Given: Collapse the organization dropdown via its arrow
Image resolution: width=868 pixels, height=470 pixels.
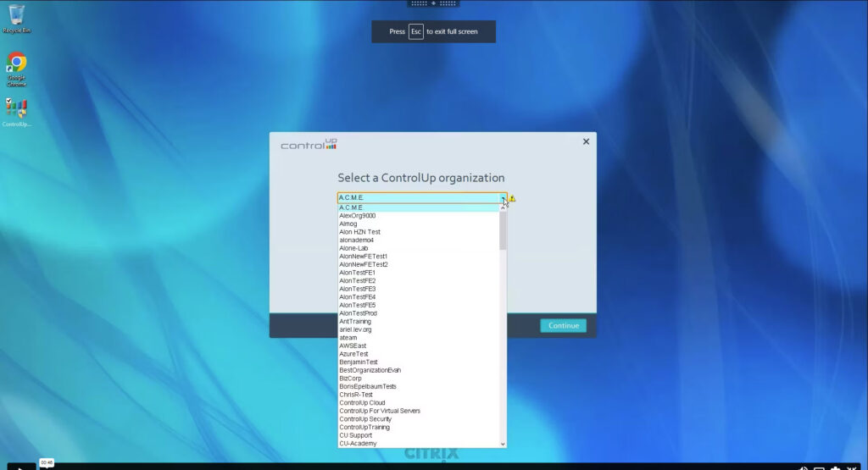Looking at the screenshot, I should click(x=503, y=198).
